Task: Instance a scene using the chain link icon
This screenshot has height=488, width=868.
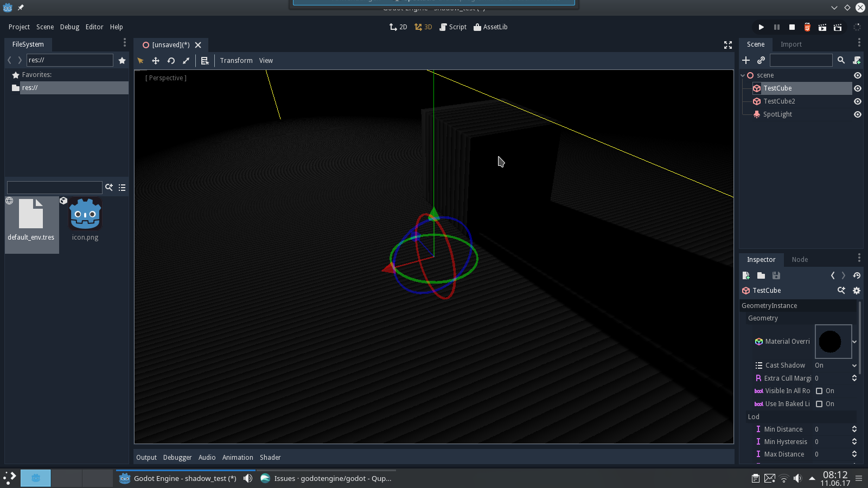Action: tap(761, 60)
